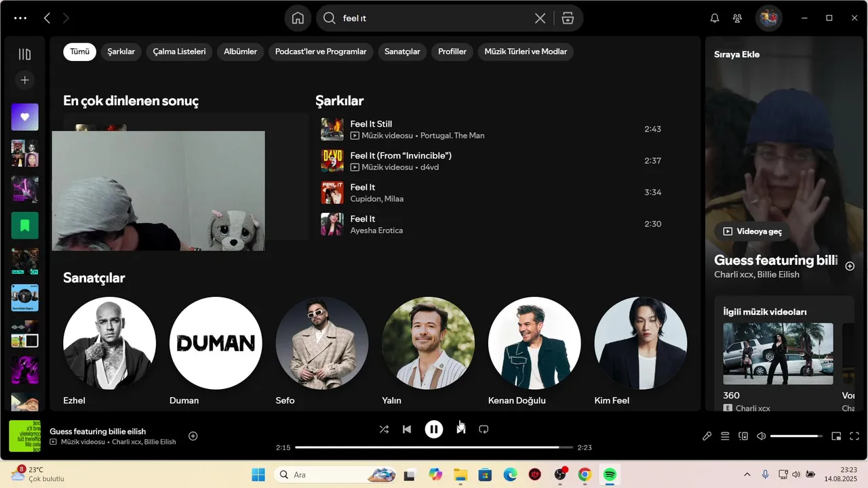Screen dimensions: 868x488
Task: Open the Browse icon next to search
Action: click(568, 18)
